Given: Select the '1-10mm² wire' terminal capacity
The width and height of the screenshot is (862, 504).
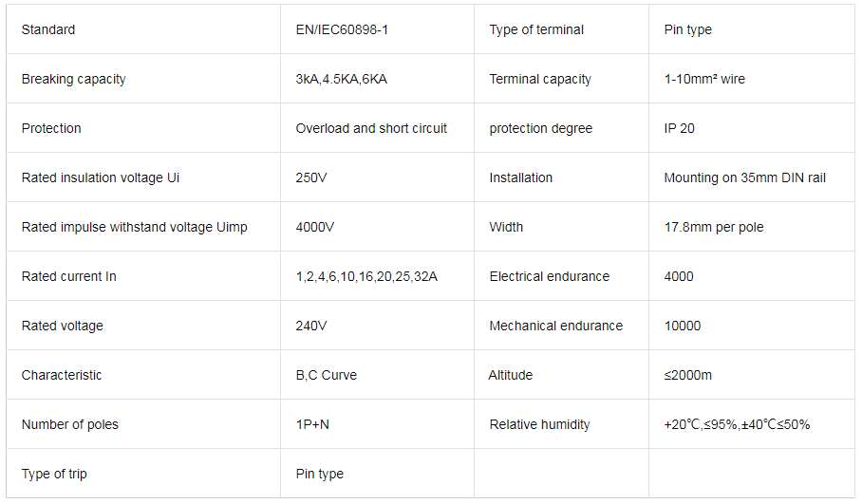Looking at the screenshot, I should click(x=704, y=79).
